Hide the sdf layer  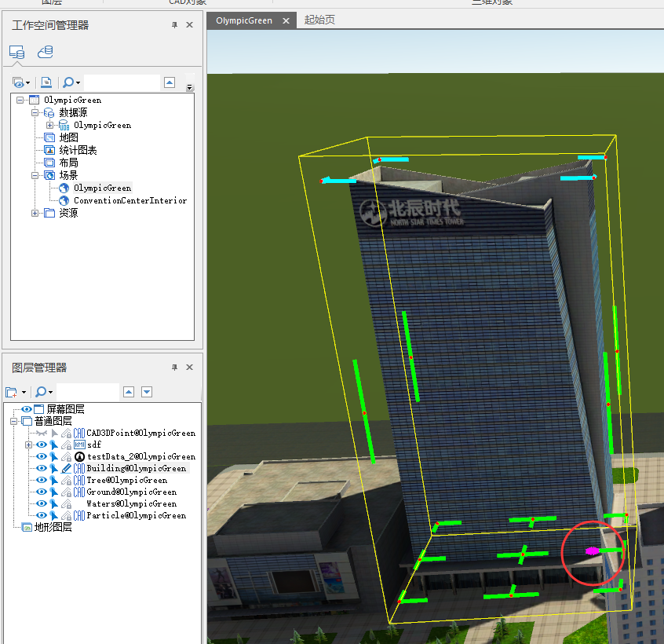pyautogui.click(x=42, y=445)
